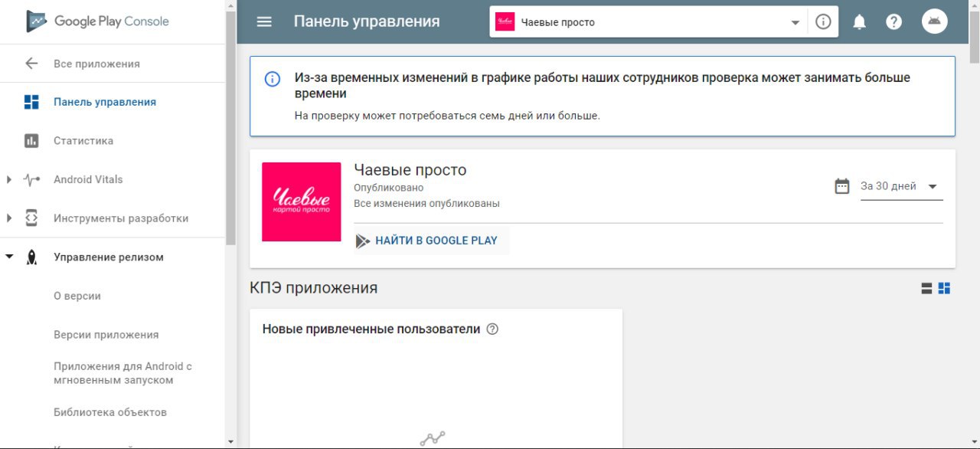Click the Google Play Console logo

(97, 21)
